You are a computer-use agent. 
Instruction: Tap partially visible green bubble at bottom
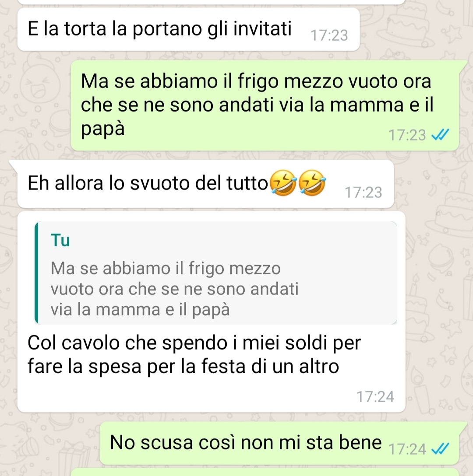pos(265,472)
